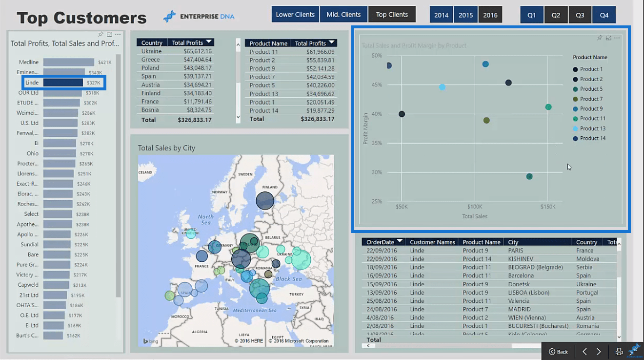This screenshot has width=644, height=360.
Task: Sort product table by Total Profits arrow
Action: 332,43
